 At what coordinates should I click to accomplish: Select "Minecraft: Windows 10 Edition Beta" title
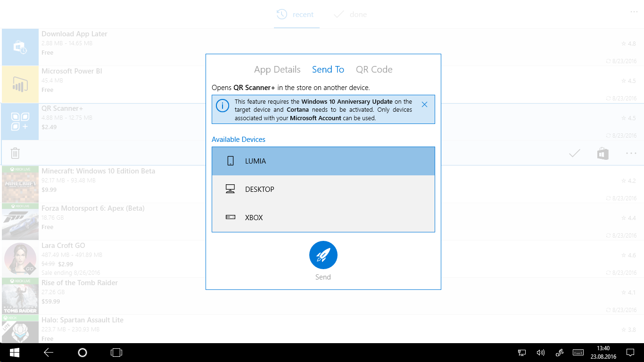point(98,171)
